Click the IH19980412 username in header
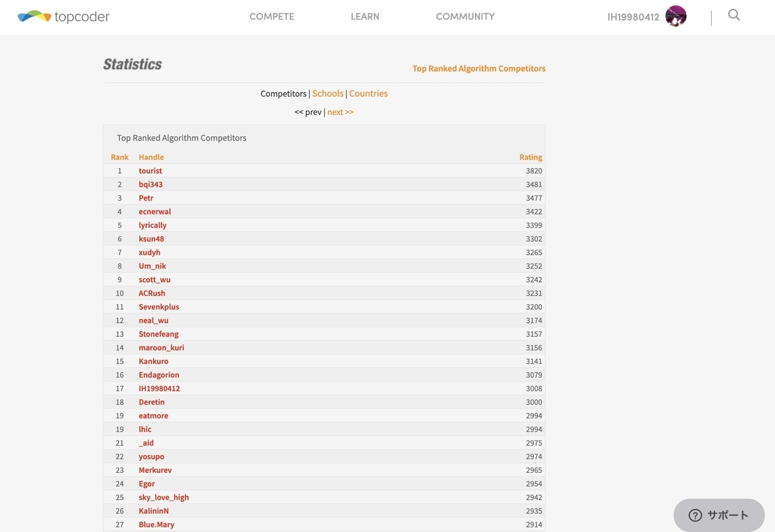This screenshot has height=532, width=775. [x=634, y=17]
